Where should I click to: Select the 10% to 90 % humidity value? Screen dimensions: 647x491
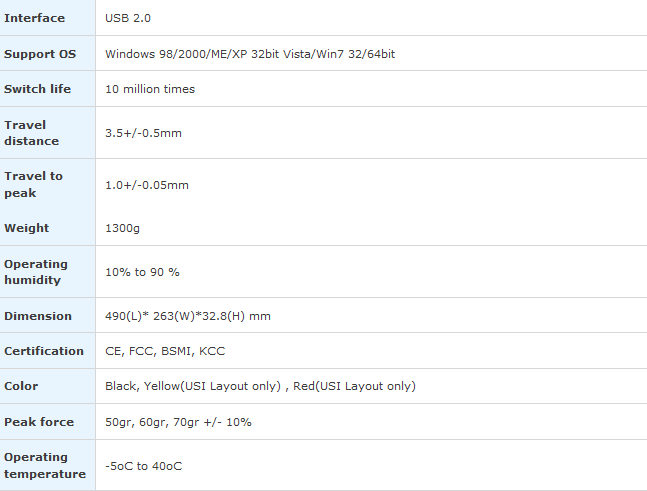click(142, 272)
